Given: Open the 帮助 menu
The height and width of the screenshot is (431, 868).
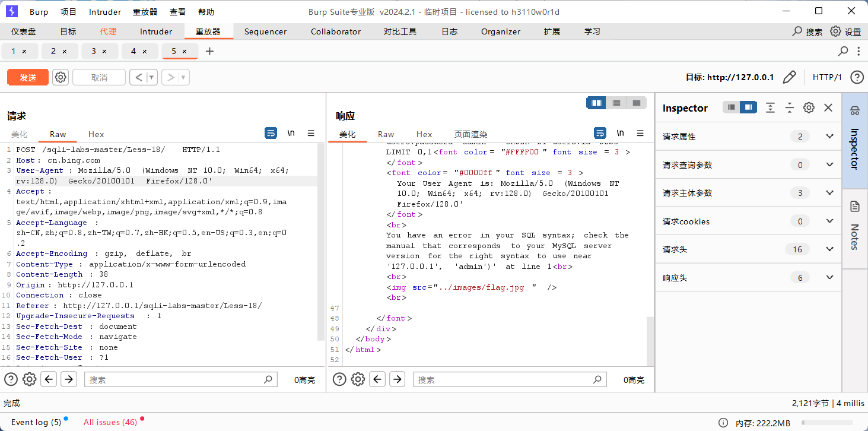Looking at the screenshot, I should [206, 12].
